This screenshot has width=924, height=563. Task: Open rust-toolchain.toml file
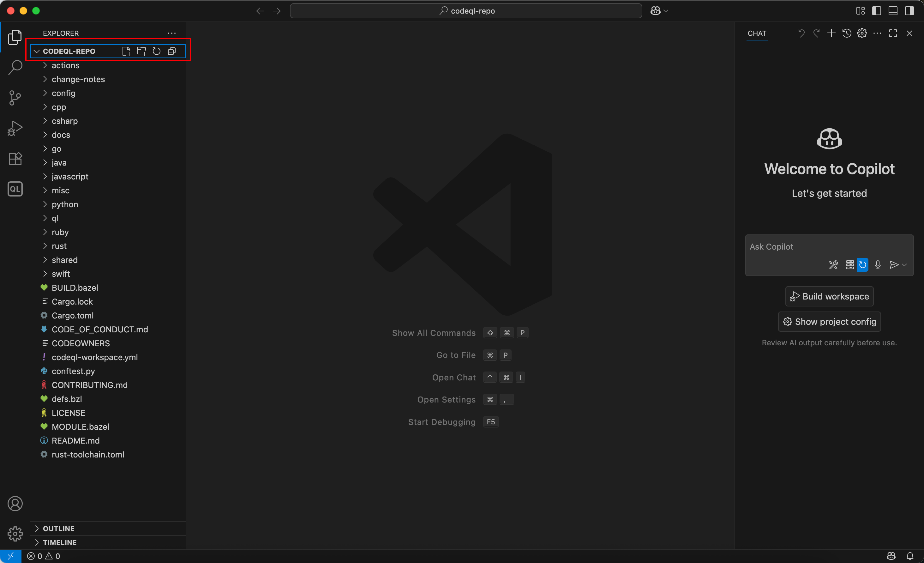[x=107, y=454]
